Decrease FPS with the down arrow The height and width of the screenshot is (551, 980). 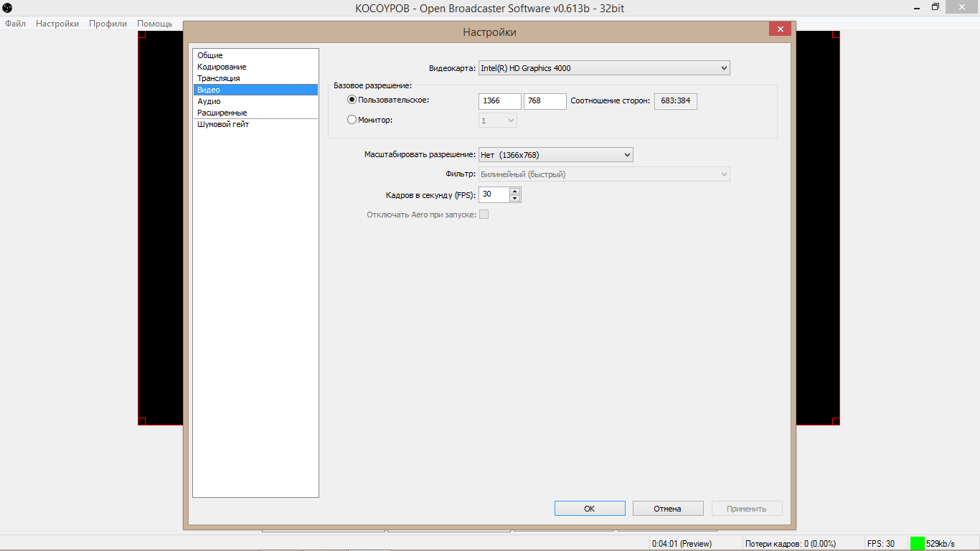coord(514,198)
